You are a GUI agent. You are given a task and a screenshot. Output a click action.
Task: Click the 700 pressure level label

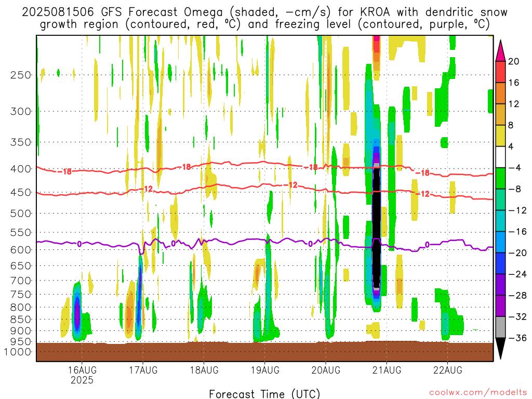tap(21, 281)
